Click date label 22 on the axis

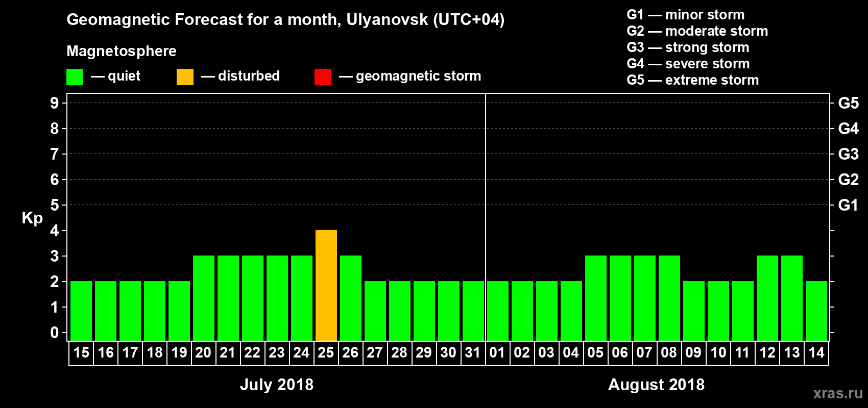tap(252, 352)
